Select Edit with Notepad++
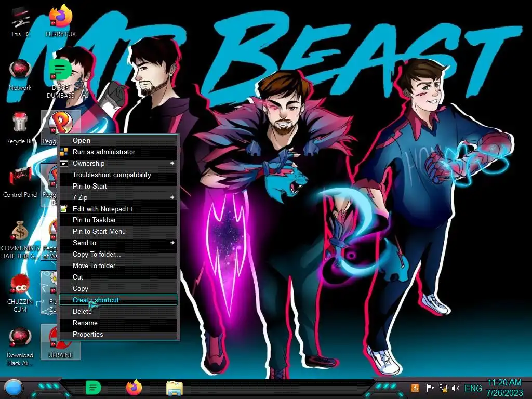The image size is (532, 399). pos(118,209)
